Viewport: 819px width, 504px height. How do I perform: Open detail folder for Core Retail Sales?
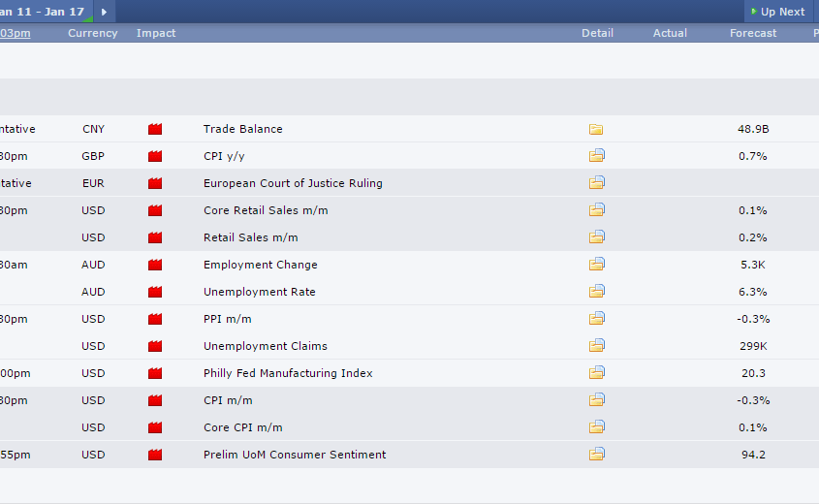pyautogui.click(x=596, y=210)
